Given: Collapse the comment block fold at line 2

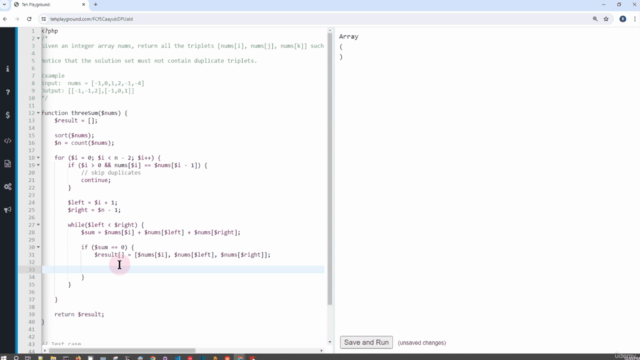Looking at the screenshot, I should point(38,38).
